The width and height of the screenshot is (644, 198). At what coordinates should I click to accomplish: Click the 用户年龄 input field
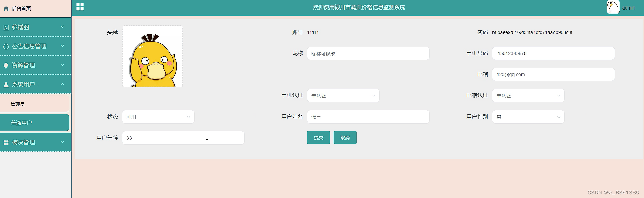[183, 138]
